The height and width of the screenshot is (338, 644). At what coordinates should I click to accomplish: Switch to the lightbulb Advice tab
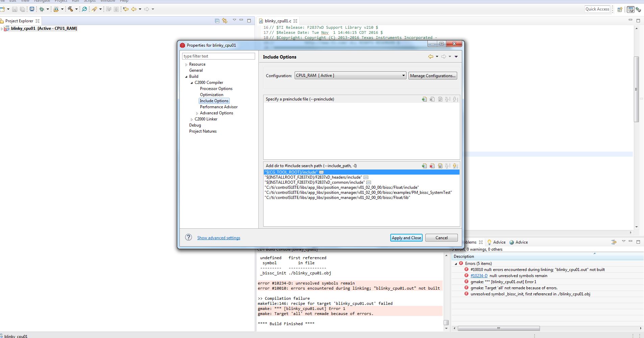(496, 242)
